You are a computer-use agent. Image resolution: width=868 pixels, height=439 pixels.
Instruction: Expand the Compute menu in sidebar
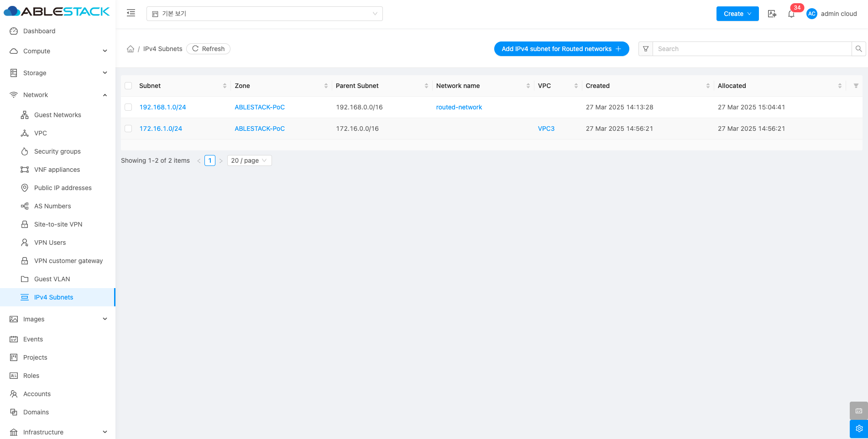(58, 51)
